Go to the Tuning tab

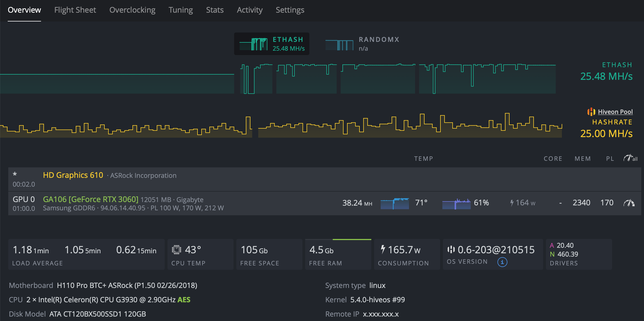coord(181,10)
